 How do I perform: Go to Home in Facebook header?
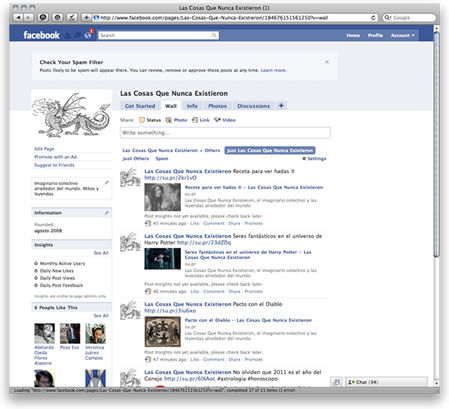point(353,35)
